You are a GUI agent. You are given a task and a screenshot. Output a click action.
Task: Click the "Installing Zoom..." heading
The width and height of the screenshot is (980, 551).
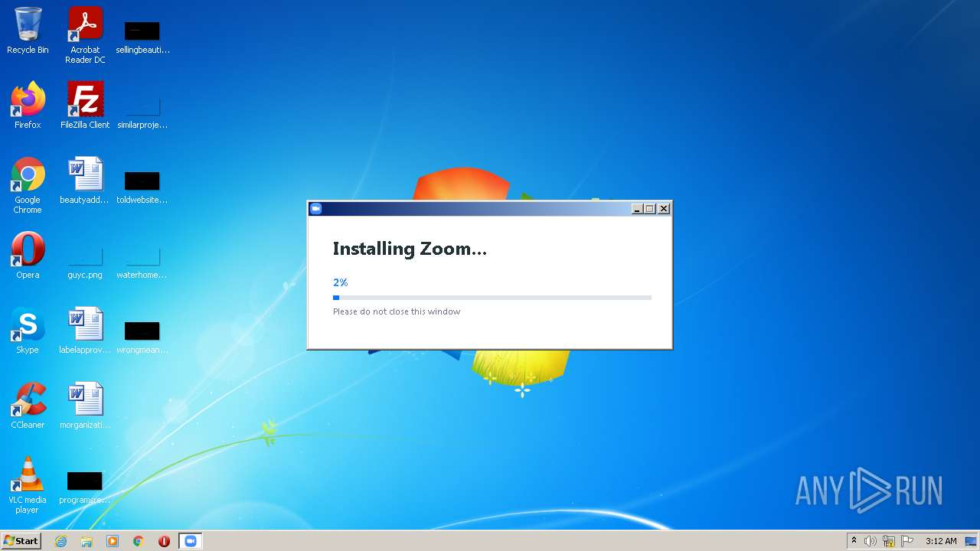click(x=410, y=249)
